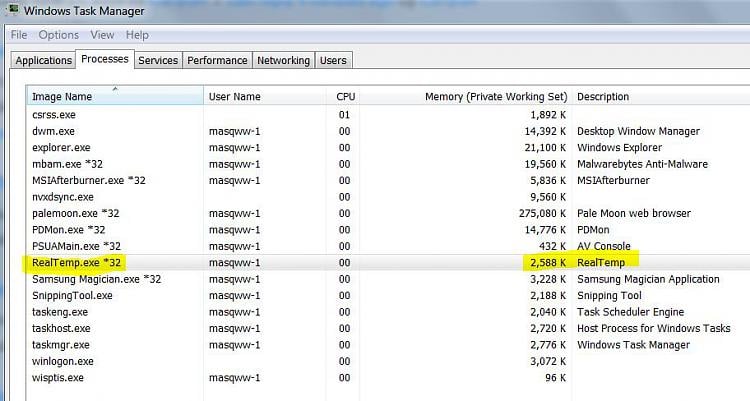
Task: Switch to the Networking tab
Action: point(283,60)
